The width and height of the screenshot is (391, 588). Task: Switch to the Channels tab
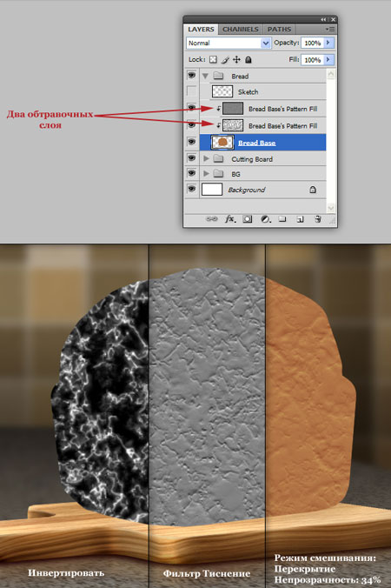pos(241,30)
